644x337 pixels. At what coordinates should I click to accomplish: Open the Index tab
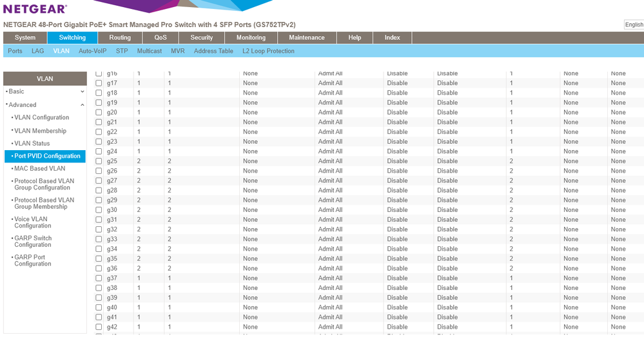[392, 37]
